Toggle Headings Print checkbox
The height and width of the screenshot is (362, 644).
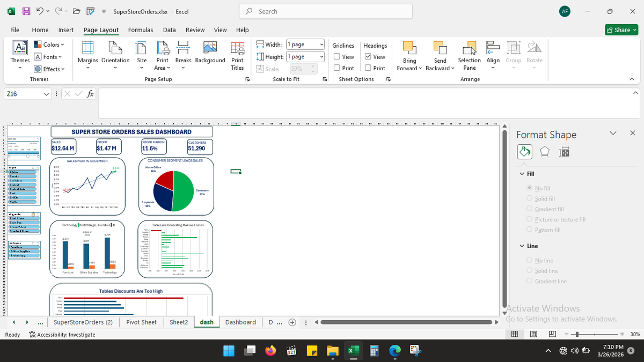(368, 68)
